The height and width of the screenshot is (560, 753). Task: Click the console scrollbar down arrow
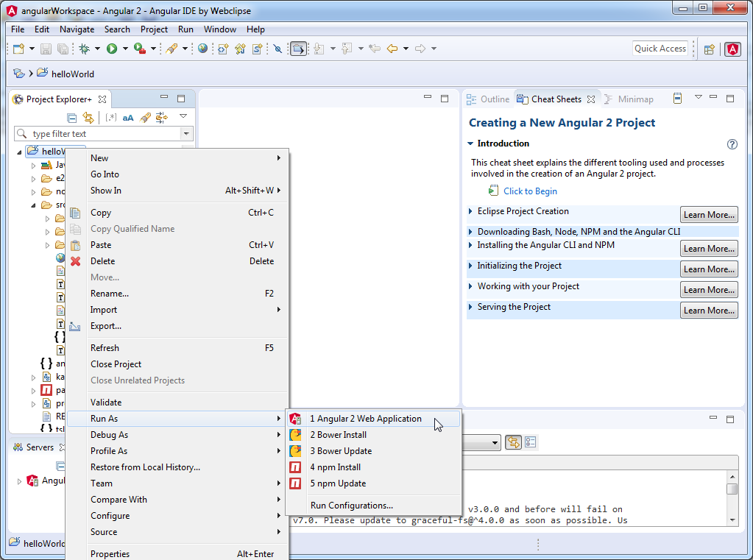[x=732, y=520]
